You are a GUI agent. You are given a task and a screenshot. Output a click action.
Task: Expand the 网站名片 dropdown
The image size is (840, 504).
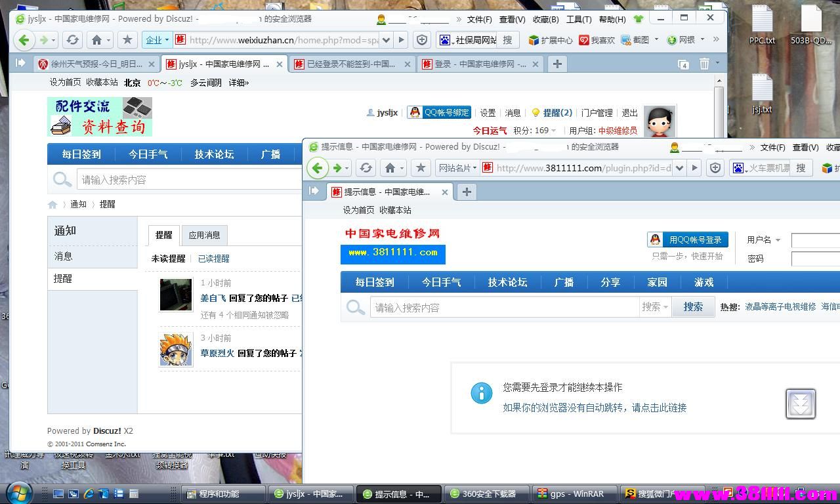457,168
